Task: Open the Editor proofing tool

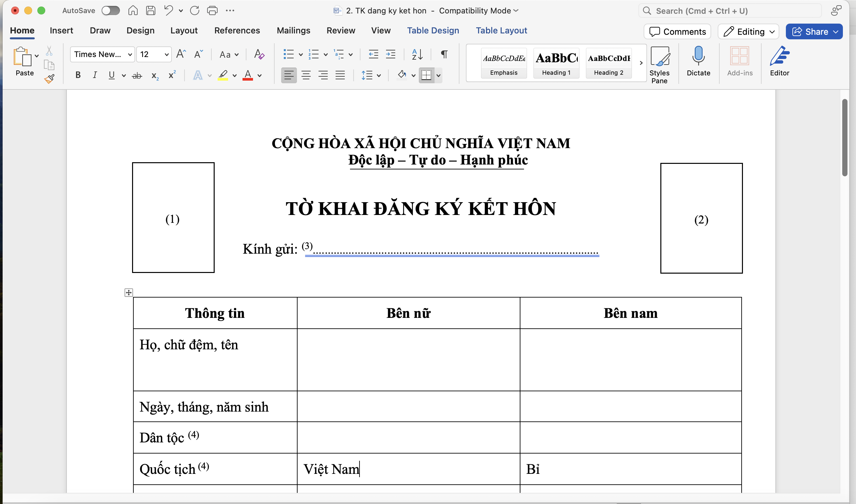Action: coord(780,61)
